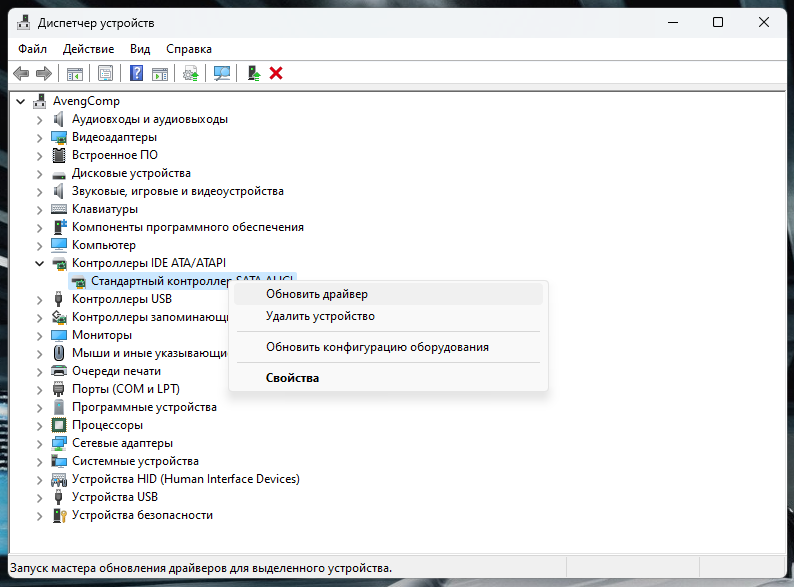Select the Клавиатуры row text
The height and width of the screenshot is (587, 794).
tap(105, 209)
